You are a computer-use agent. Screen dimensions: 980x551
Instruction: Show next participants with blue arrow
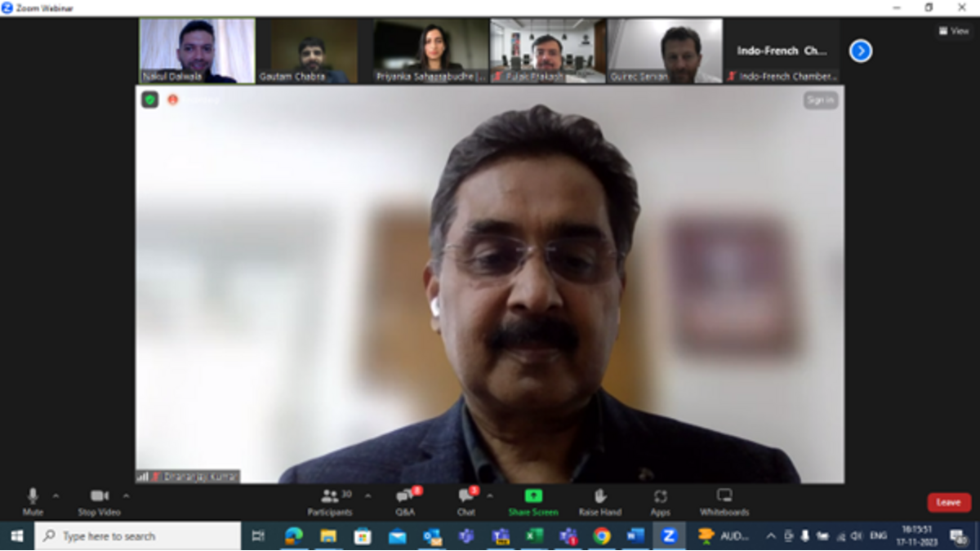pos(860,51)
